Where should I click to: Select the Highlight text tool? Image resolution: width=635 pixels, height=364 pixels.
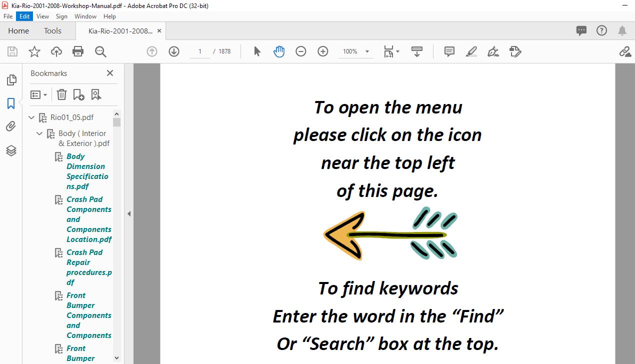[x=471, y=51]
